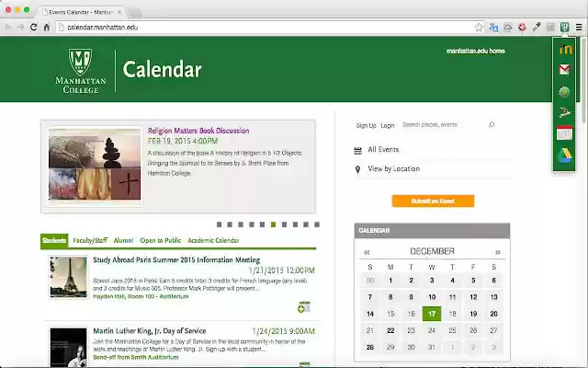Select the highlighted green carousel dot
The width and height of the screenshot is (588, 368).
click(274, 224)
